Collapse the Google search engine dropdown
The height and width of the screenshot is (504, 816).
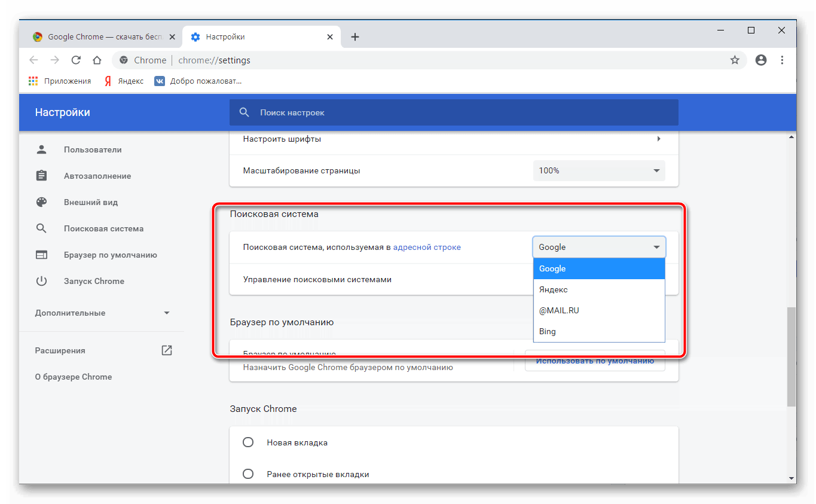pyautogui.click(x=599, y=247)
